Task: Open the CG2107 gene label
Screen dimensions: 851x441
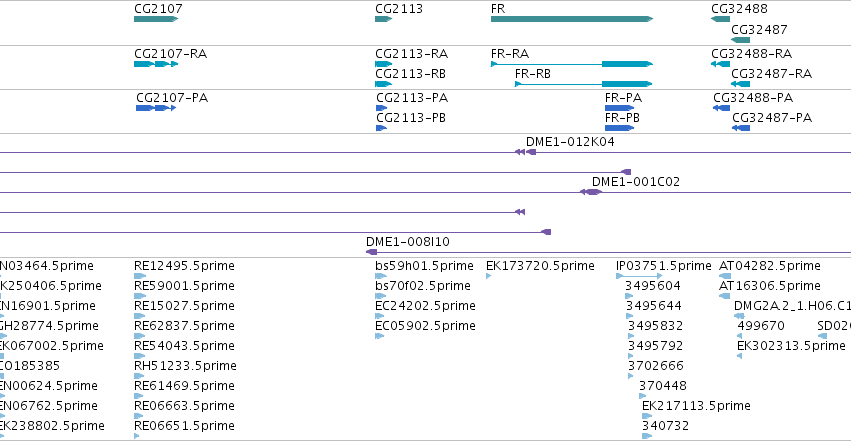Action: [x=158, y=9]
